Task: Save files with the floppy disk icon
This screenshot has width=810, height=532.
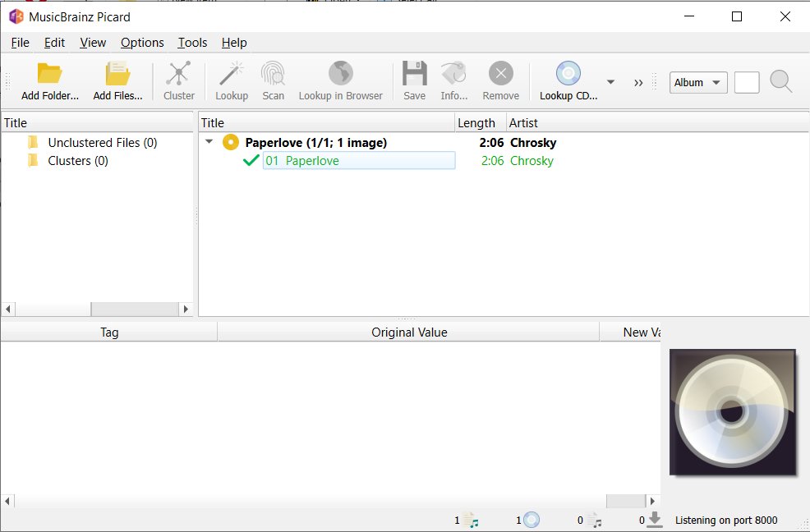Action: 414,74
